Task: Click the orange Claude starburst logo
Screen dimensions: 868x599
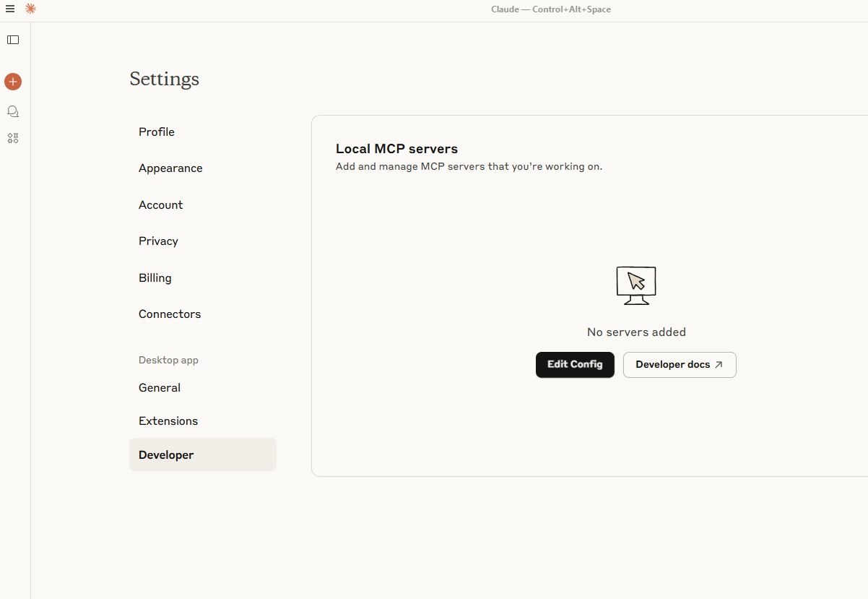Action: click(x=30, y=9)
